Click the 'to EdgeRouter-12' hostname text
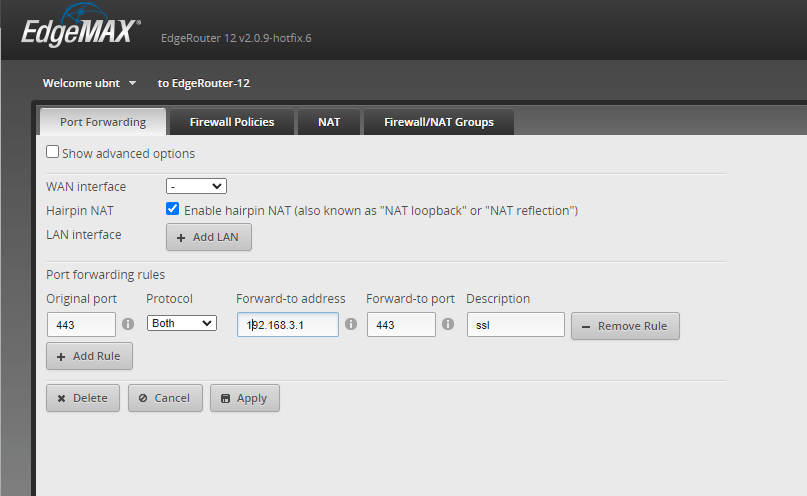Image resolution: width=807 pixels, height=496 pixels. click(204, 83)
